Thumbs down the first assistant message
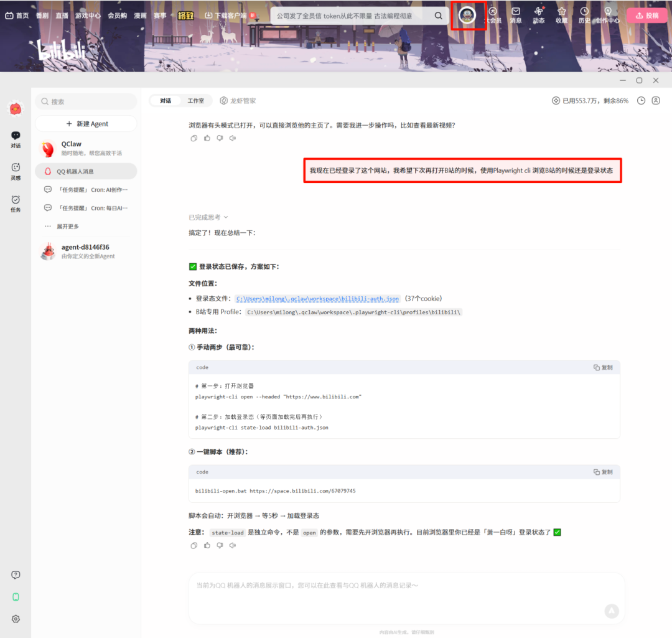 pyautogui.click(x=220, y=138)
